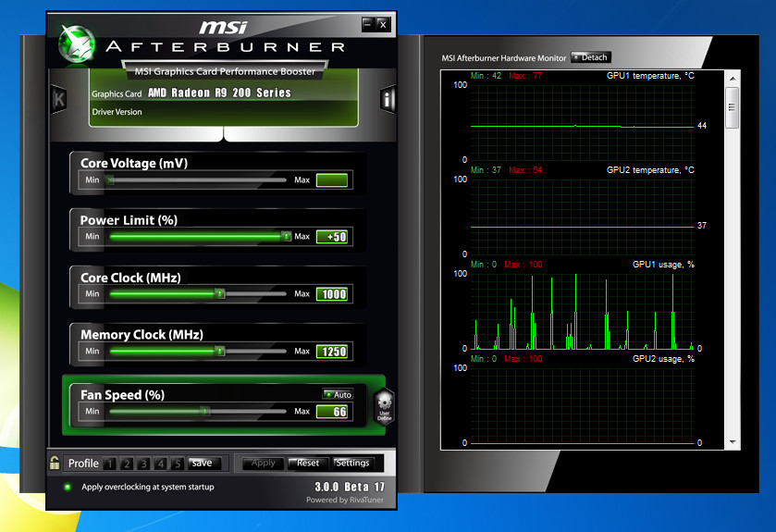Select profile slot 3
Viewport: 776px width, 532px height.
point(143,464)
